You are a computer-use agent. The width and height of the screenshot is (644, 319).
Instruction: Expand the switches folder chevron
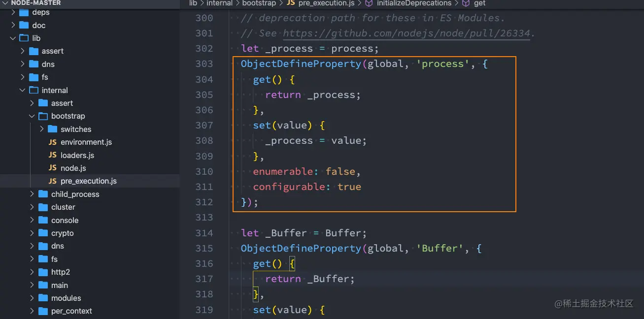click(x=42, y=129)
